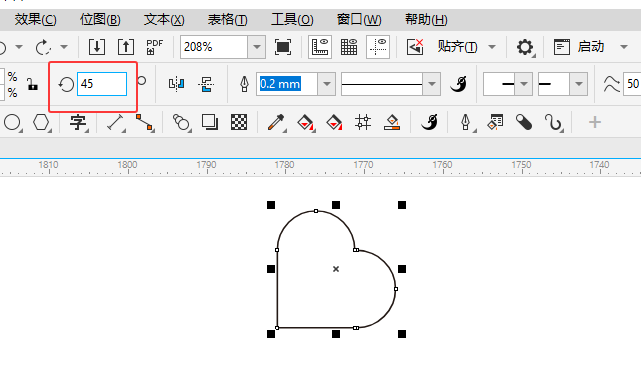Click the paint bucket with orange bar icon
Viewport: 641px width, 383px height.
click(x=392, y=122)
